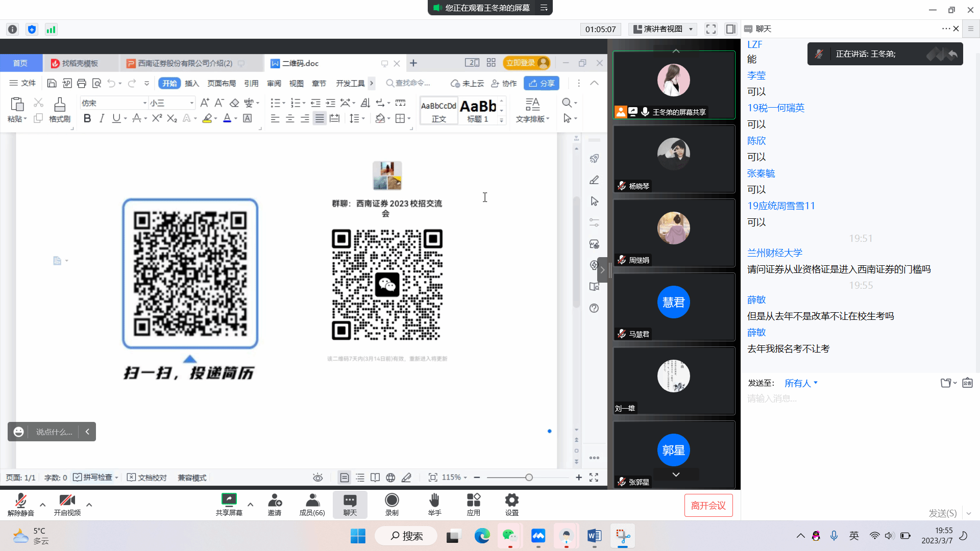Viewport: 980px width, 551px height.
Task: Click the Share Screen (共享屏幕) icon
Action: point(229,505)
